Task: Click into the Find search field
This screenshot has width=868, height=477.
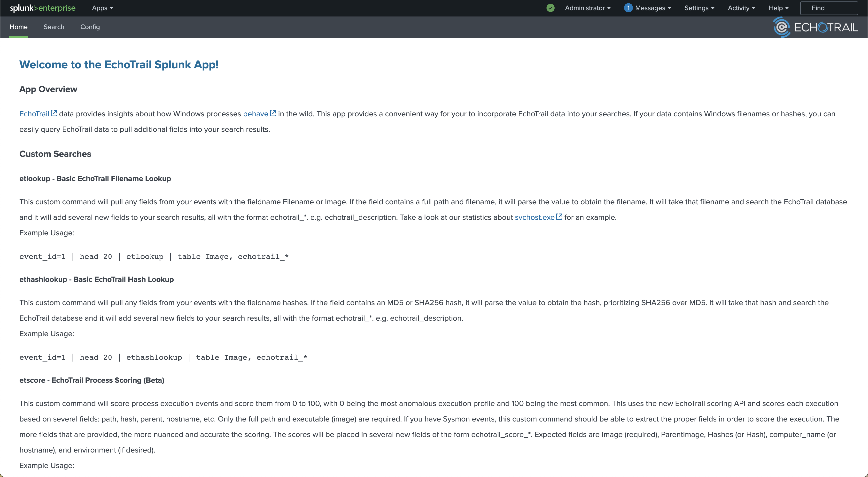Action: (829, 8)
